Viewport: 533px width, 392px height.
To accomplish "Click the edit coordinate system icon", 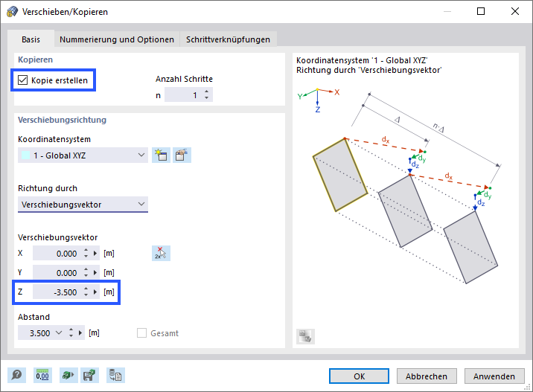I will click(182, 155).
